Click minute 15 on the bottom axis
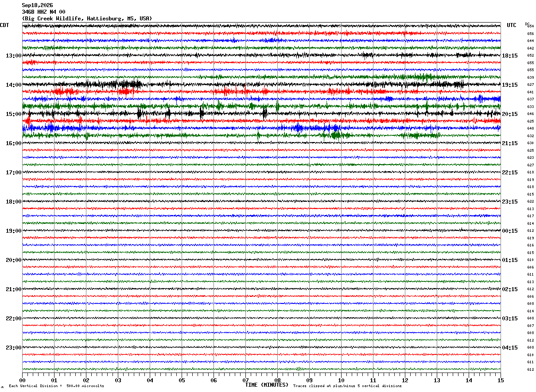The height and width of the screenshot is (392, 536). point(501,380)
